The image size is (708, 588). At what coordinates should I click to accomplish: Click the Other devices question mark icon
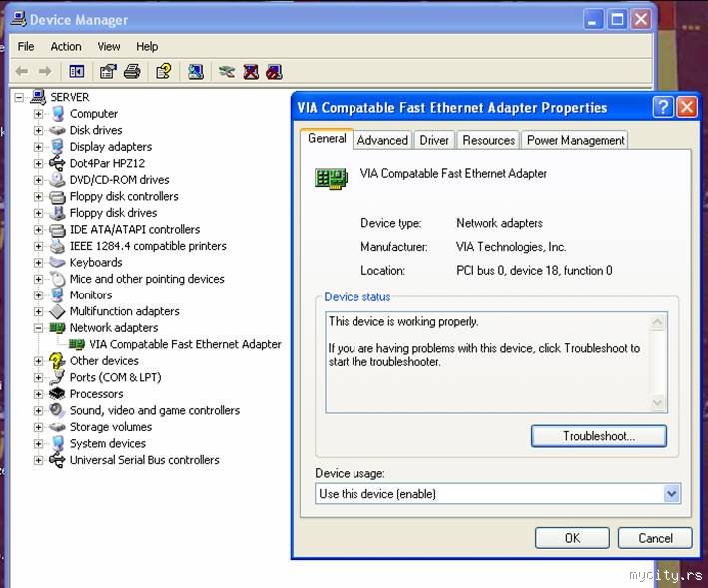pos(57,361)
